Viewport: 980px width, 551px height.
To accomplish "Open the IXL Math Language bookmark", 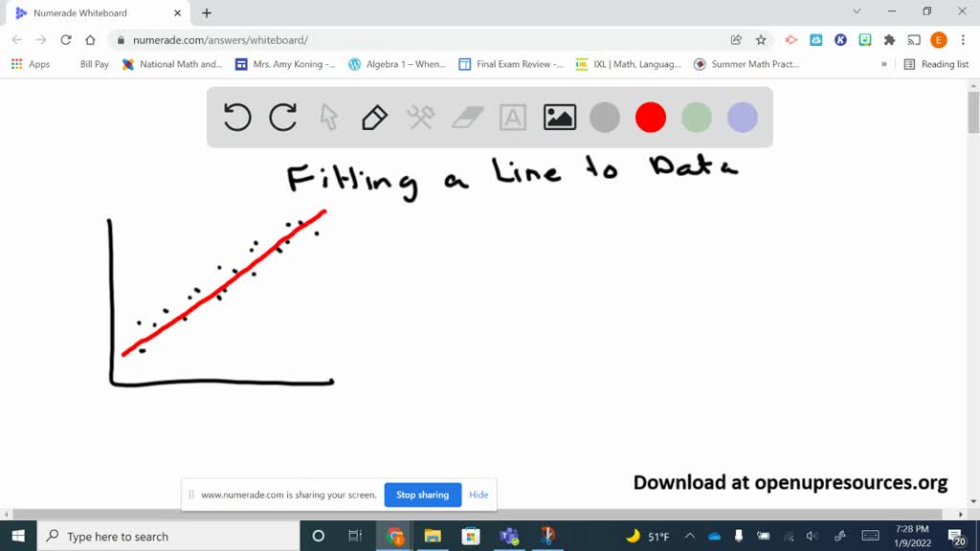I will click(623, 63).
